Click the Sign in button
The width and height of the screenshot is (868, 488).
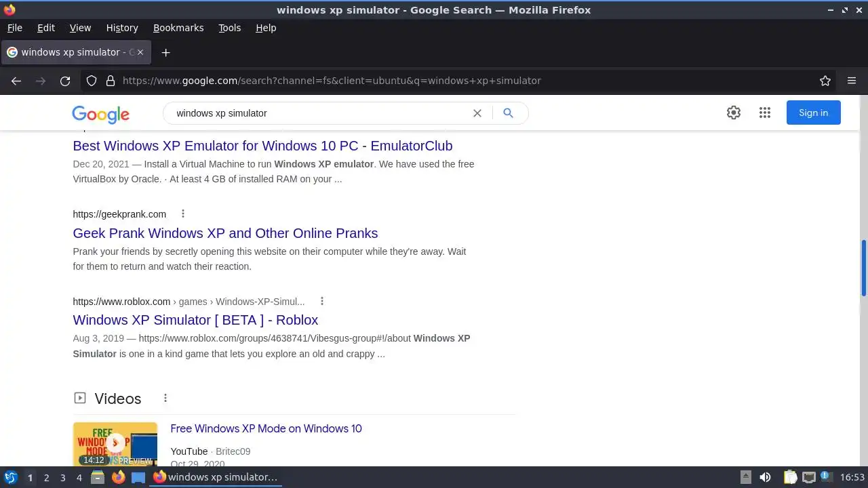(x=813, y=113)
